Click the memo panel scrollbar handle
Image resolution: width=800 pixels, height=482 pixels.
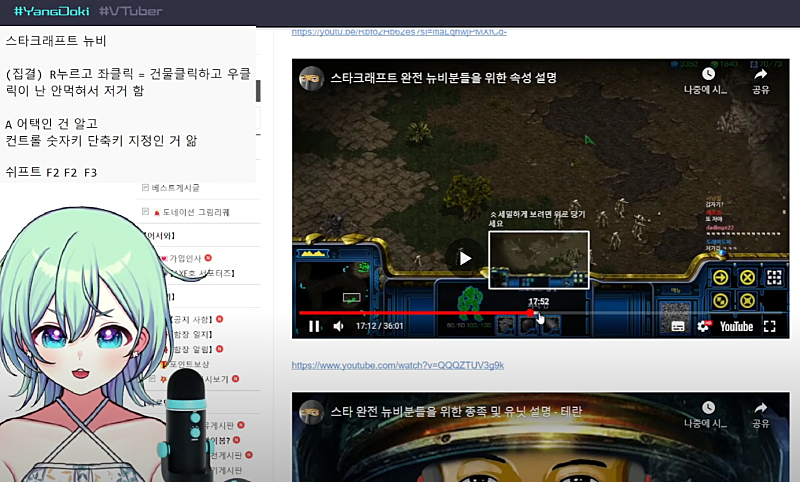(258, 91)
